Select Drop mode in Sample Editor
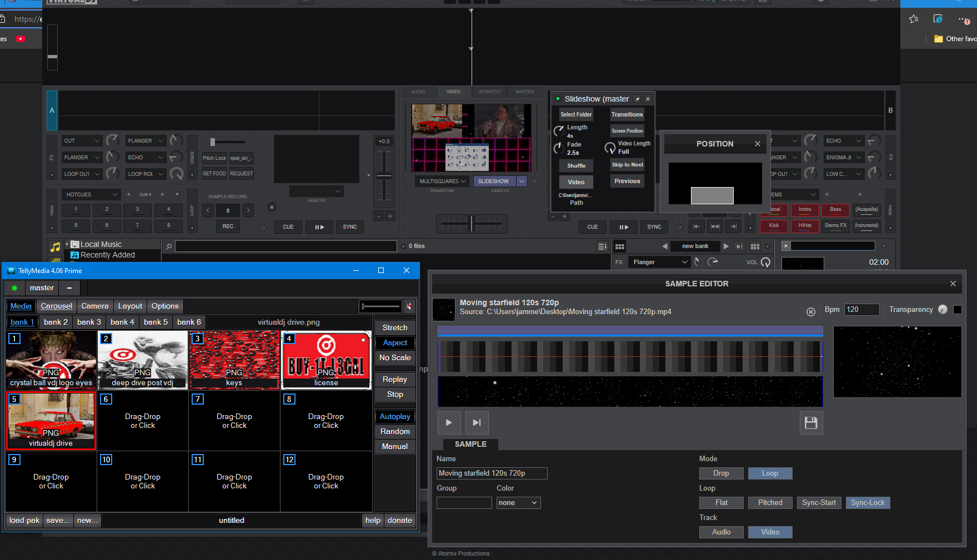This screenshot has width=977, height=560. point(721,473)
